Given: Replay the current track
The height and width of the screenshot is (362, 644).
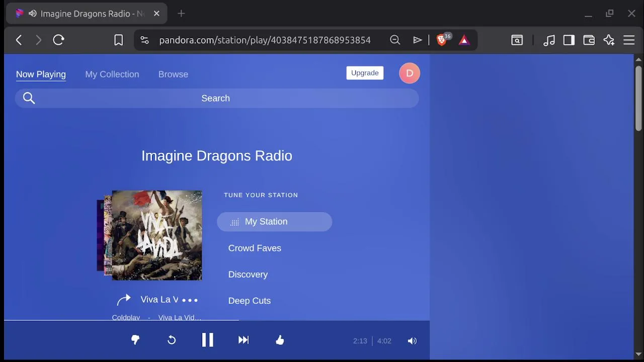Looking at the screenshot, I should click(172, 340).
